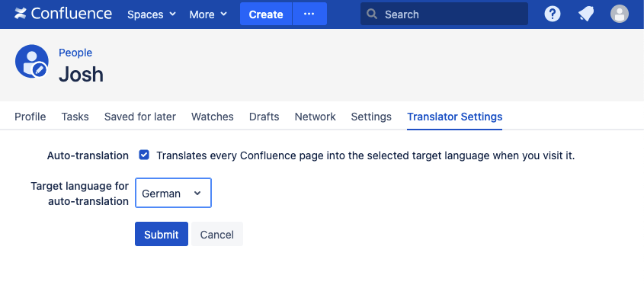The width and height of the screenshot is (644, 285).
Task: Follow the People breadcrumb link
Action: click(x=75, y=53)
